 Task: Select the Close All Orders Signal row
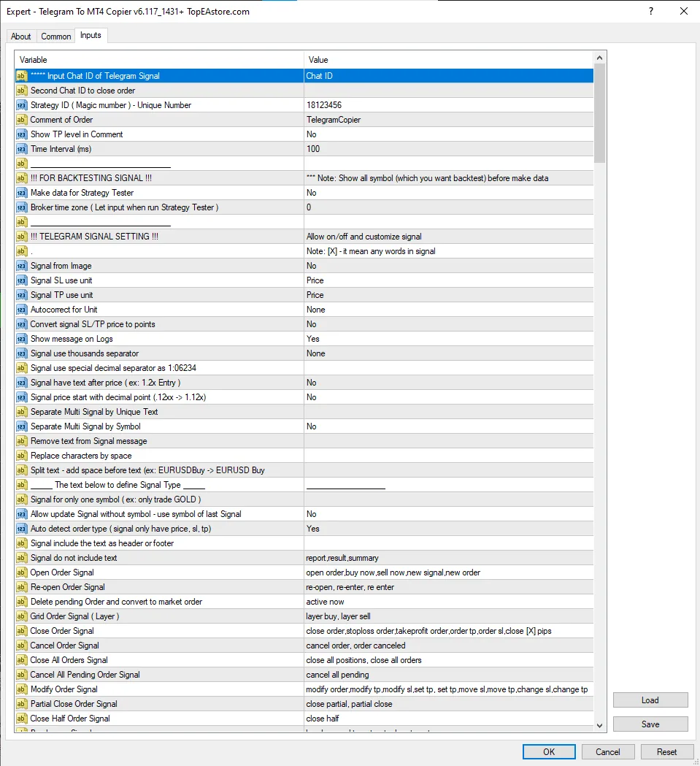point(304,660)
